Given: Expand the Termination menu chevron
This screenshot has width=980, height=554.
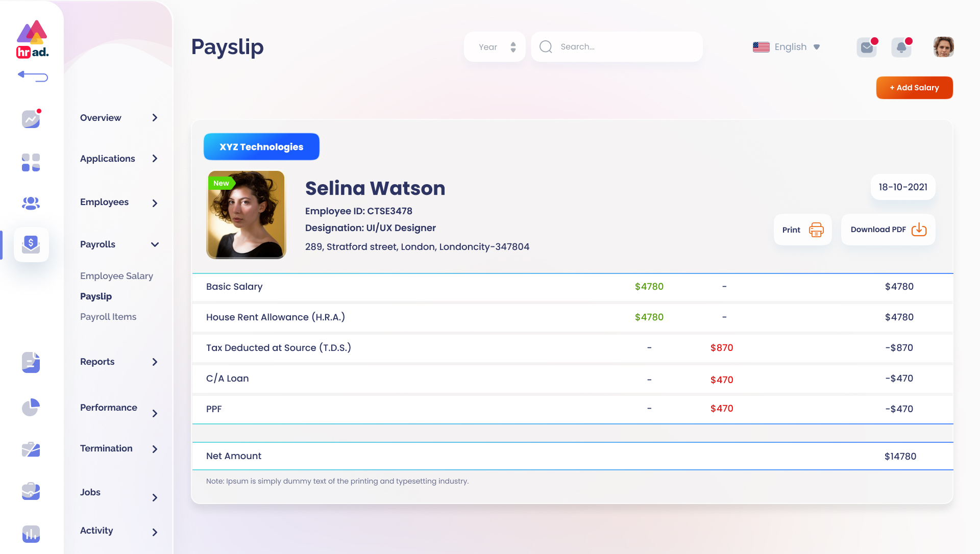Looking at the screenshot, I should (155, 449).
